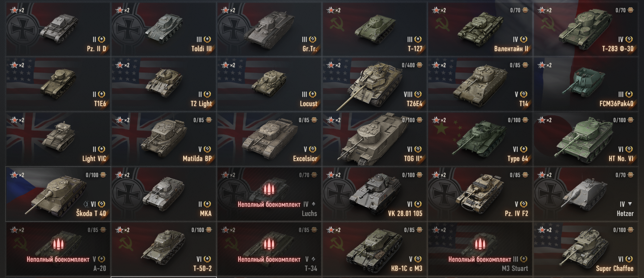The width and height of the screenshot is (644, 278).
Task: Choose the FCM36Pak40 vehicle
Action: (586, 84)
